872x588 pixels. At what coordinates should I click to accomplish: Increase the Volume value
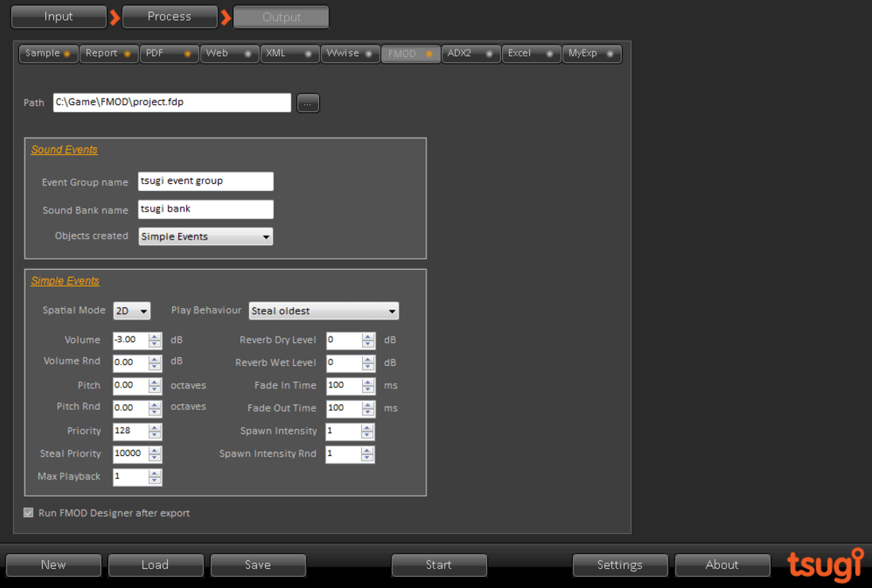[x=154, y=337]
